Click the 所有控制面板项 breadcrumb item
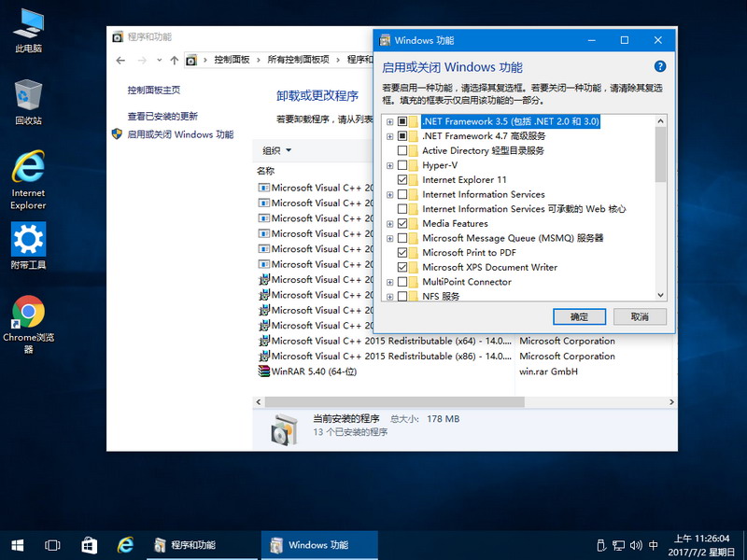Screen dimensions: 747x560 (298, 60)
